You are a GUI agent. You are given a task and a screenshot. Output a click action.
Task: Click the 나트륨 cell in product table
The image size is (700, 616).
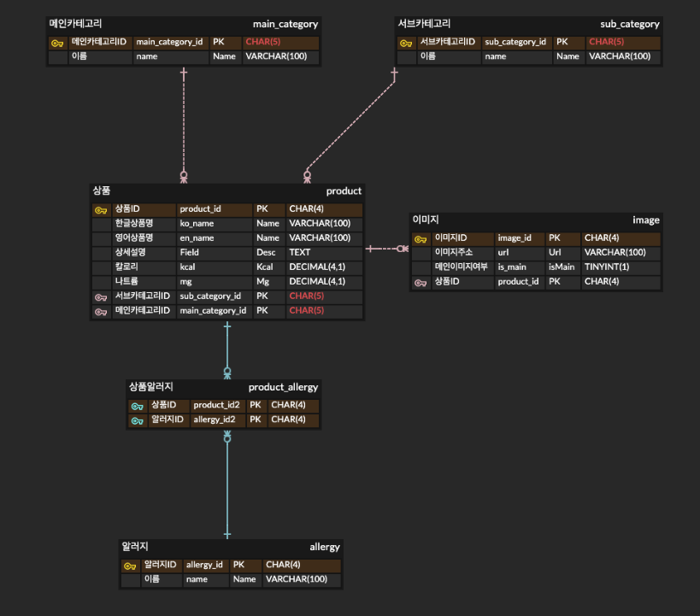[144, 282]
